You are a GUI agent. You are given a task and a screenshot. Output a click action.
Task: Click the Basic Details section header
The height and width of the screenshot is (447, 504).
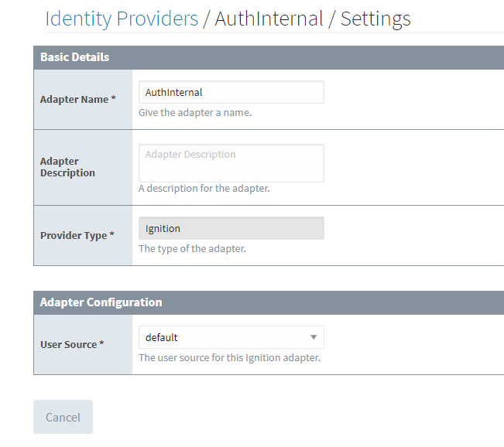coord(75,57)
